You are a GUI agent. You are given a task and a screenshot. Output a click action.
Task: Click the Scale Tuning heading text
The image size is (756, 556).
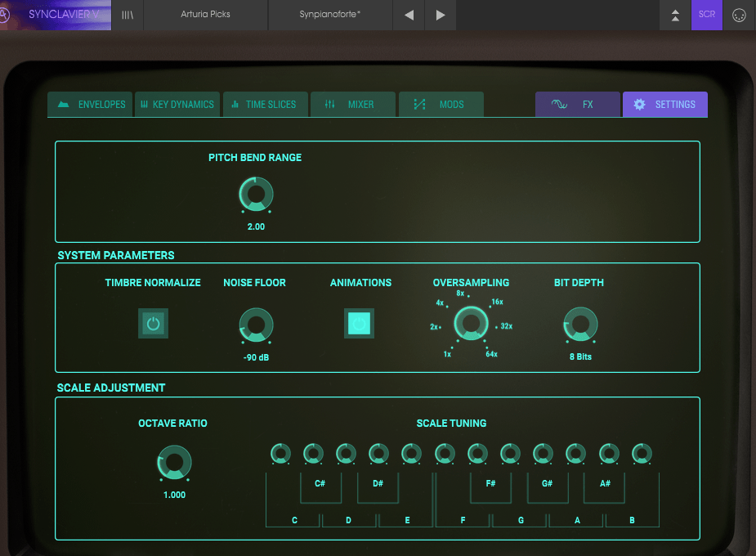pos(451,424)
